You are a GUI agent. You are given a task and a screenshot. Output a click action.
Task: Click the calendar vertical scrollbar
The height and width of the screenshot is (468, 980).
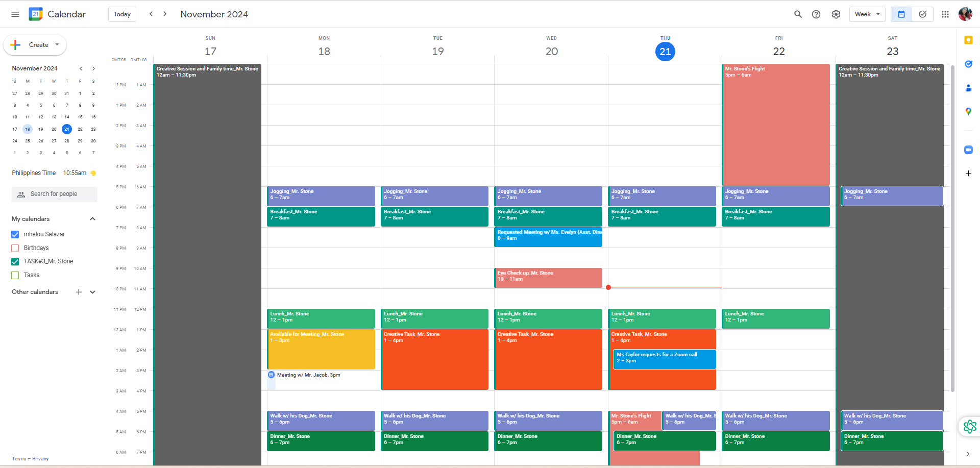point(952,228)
